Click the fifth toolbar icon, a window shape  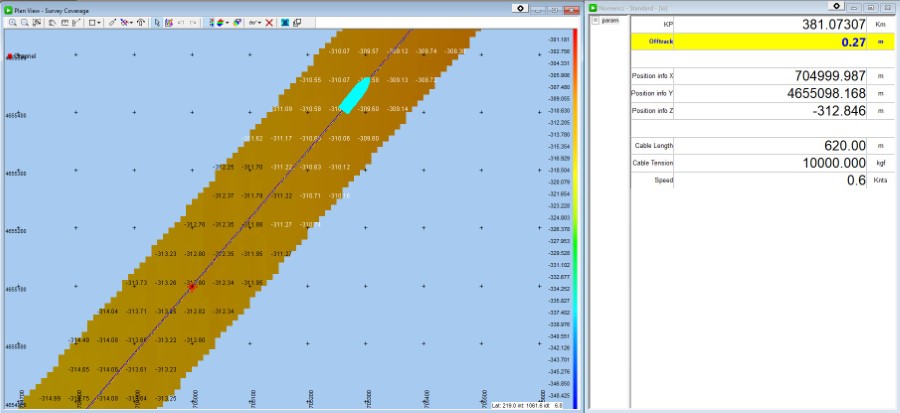click(64, 23)
